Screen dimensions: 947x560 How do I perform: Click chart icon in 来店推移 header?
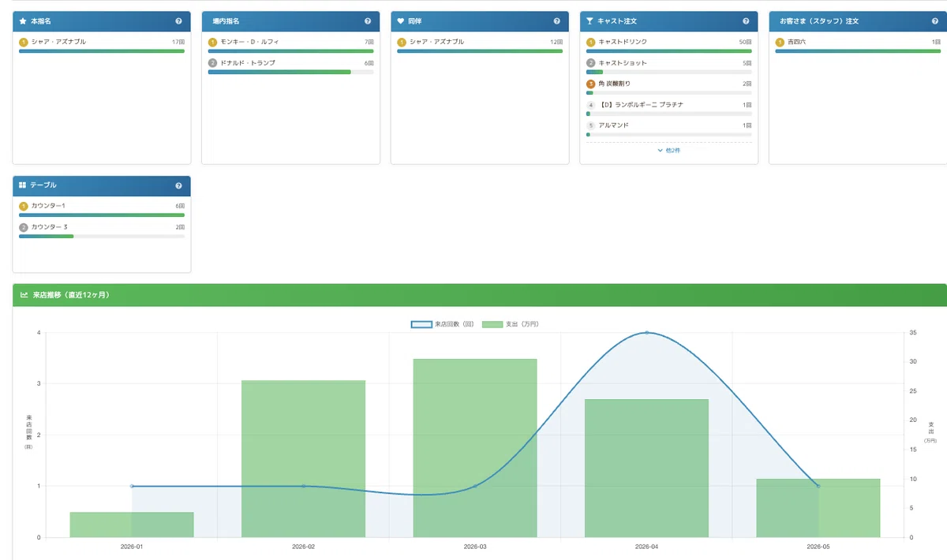click(x=24, y=295)
